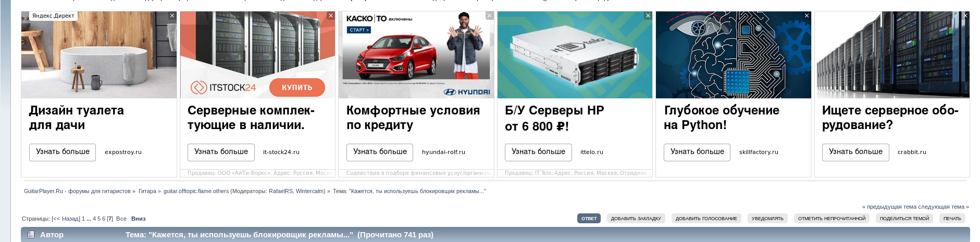Click ДОБАВИТЬ ГОЛОСОВАНИЕ button
Viewport: 980px width, 242px height.
[x=706, y=219]
